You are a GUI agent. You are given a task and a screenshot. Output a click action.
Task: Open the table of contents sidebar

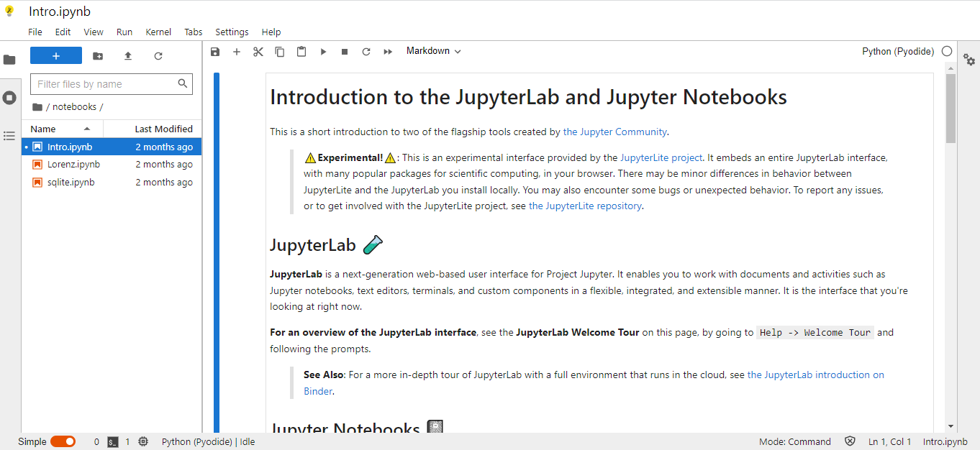9,136
